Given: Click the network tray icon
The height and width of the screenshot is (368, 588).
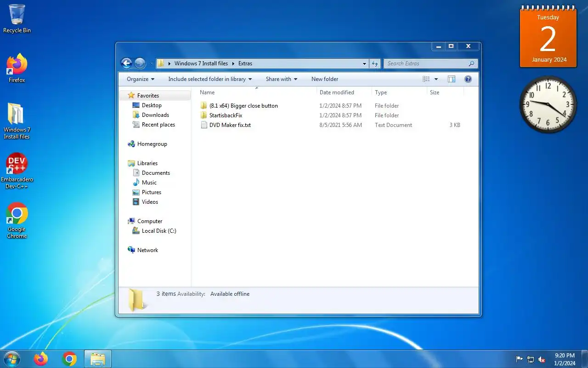Looking at the screenshot, I should [531, 359].
